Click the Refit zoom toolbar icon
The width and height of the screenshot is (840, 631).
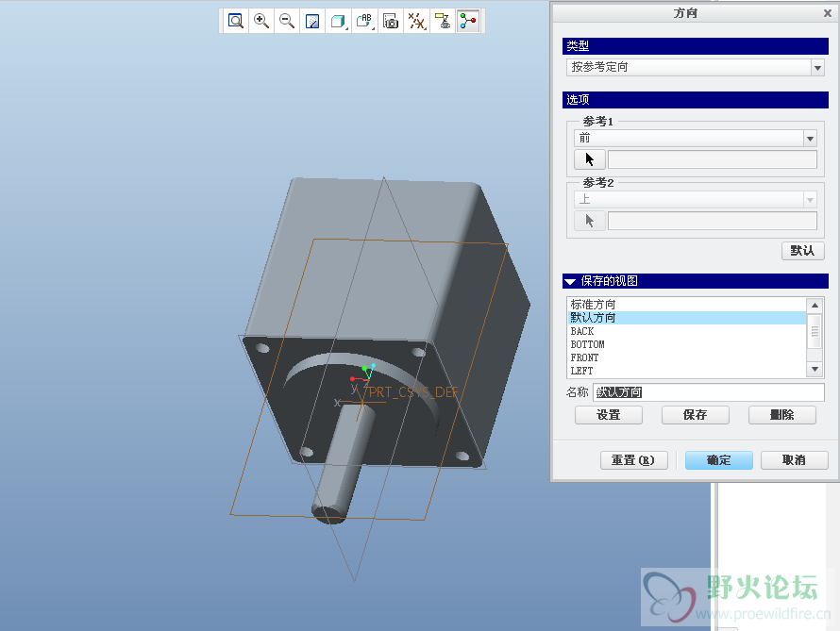(236, 21)
